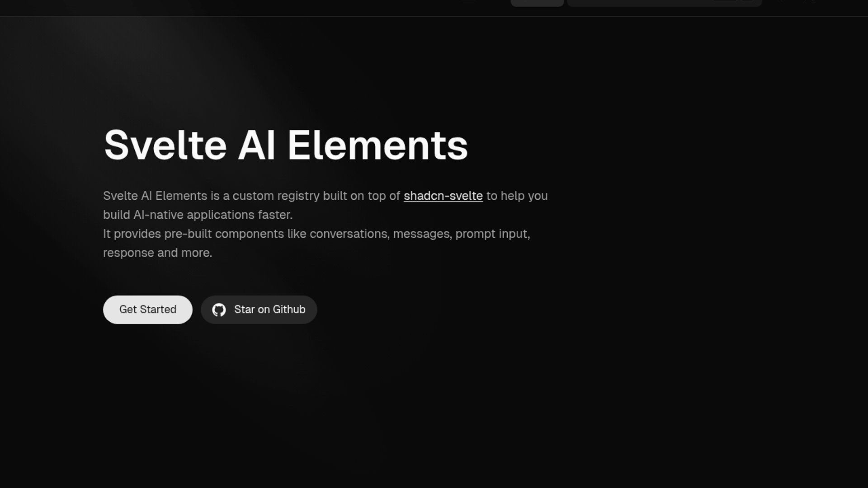Click the word Svelte in the heading
Screen dimensions: 868x488
(165, 145)
